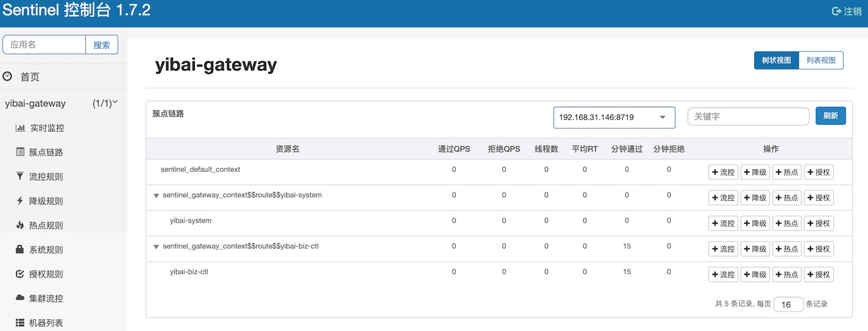The height and width of the screenshot is (331, 868).
Task: Click the 授权规则 check-square icon
Action: (x=20, y=274)
